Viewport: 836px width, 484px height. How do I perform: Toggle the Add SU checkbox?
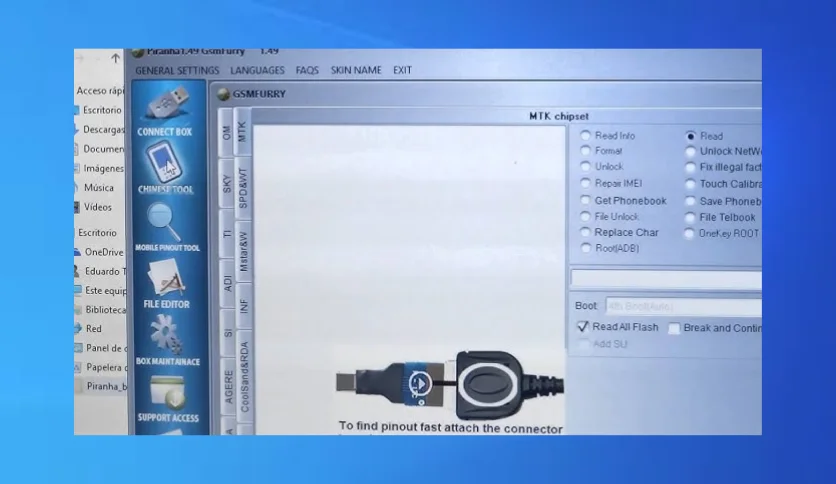(584, 344)
